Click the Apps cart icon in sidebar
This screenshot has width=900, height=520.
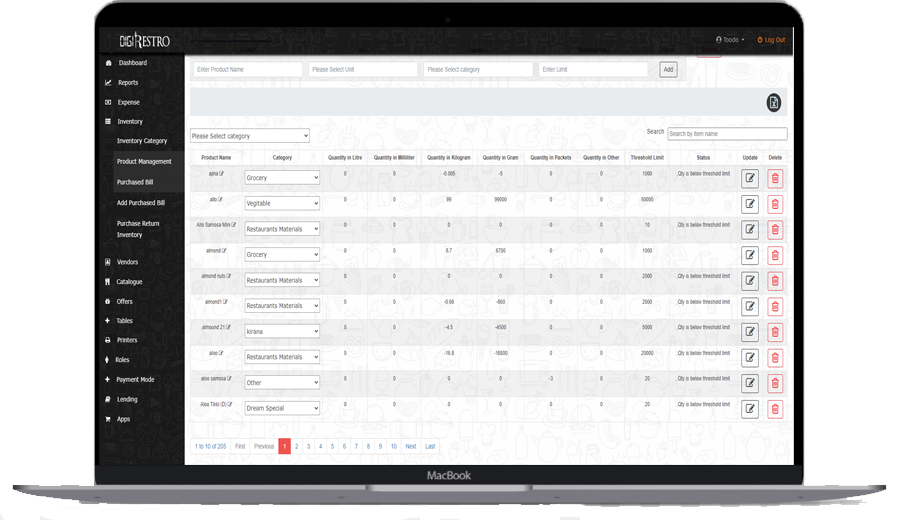[108, 419]
